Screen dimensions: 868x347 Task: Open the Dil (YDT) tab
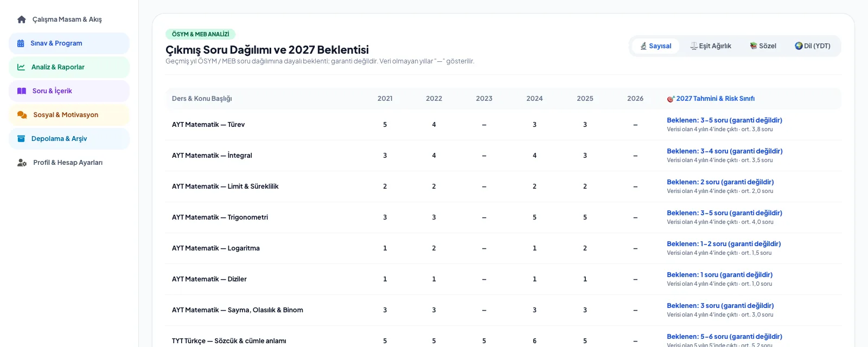click(813, 46)
